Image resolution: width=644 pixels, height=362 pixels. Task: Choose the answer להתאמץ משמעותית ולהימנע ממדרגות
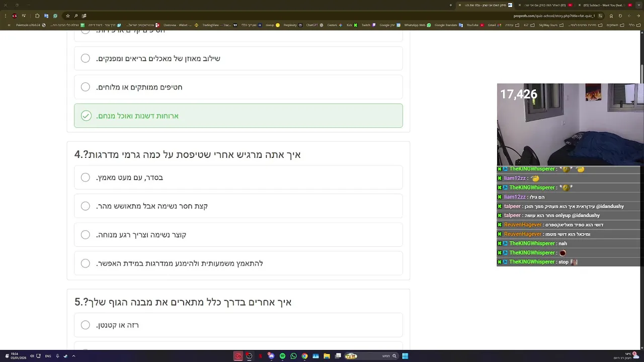coord(238,263)
